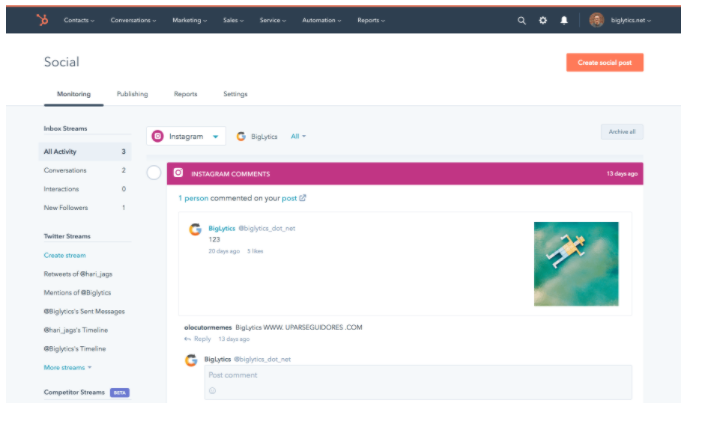Click the BETA badge near Competitor Streams

pyautogui.click(x=119, y=393)
